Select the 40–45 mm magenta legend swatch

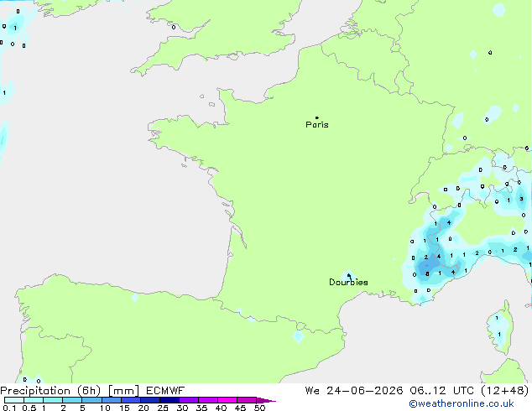227,400
